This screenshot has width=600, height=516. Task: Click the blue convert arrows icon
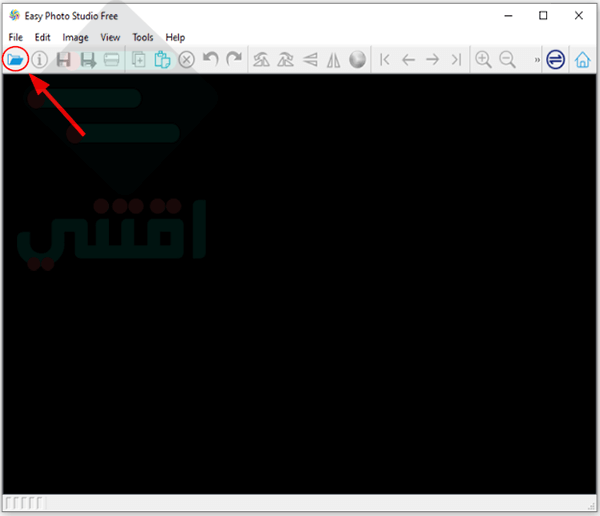(x=555, y=60)
